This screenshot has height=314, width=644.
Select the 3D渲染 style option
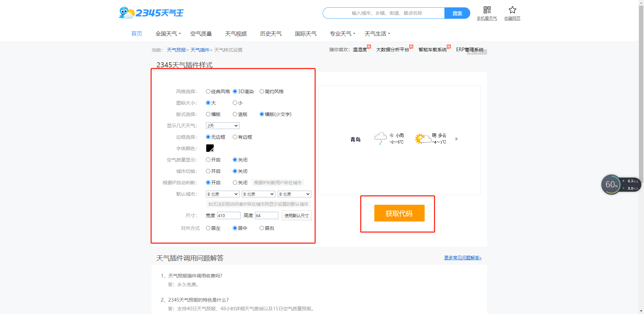tap(235, 91)
